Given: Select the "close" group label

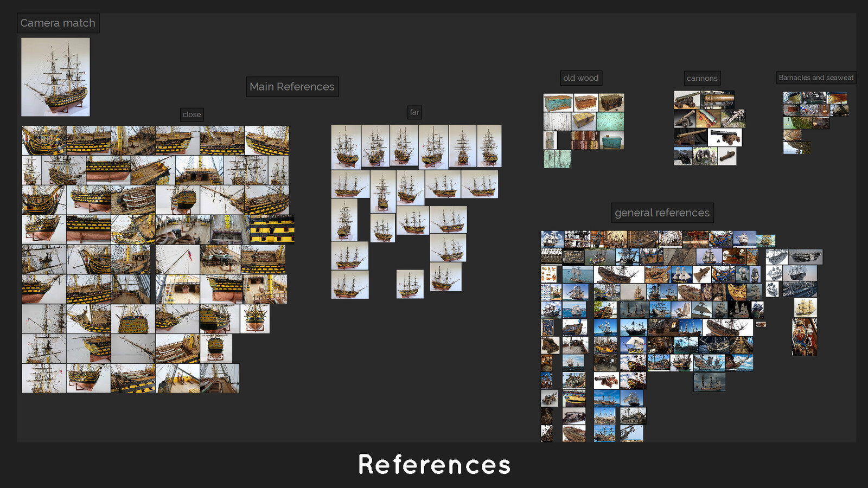Looking at the screenshot, I should click(x=192, y=114).
